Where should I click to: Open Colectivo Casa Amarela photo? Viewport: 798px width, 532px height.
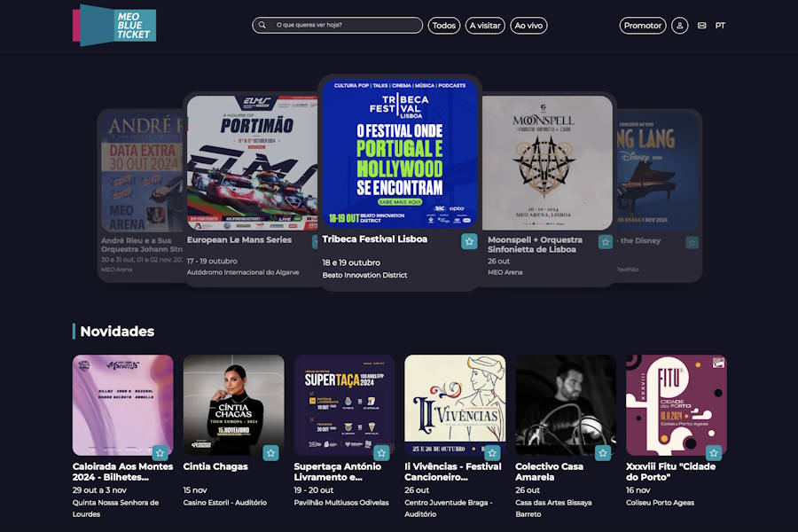click(566, 405)
